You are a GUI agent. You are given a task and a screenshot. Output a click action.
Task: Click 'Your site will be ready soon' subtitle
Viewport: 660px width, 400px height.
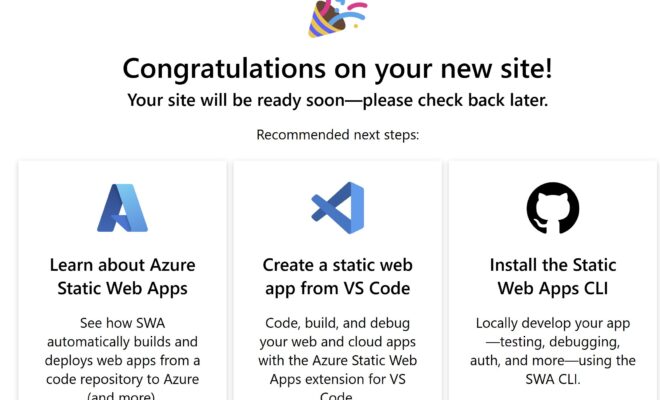click(x=338, y=100)
